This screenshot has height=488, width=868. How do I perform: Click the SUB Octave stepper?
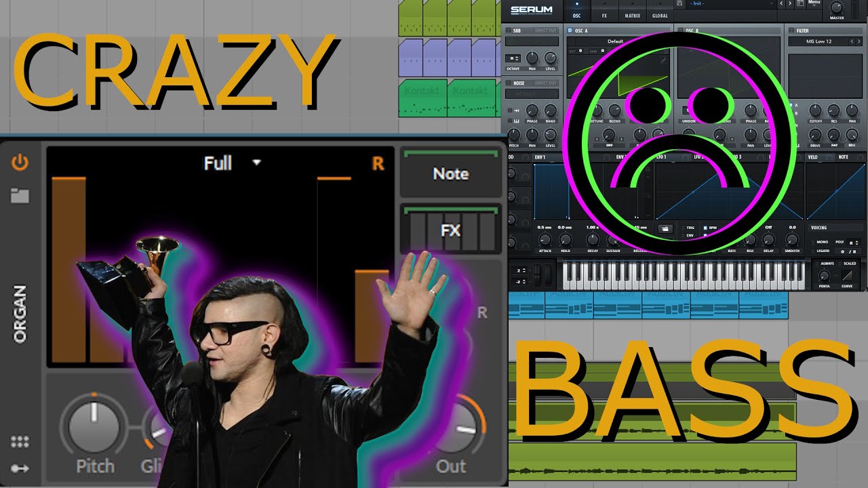click(x=513, y=58)
